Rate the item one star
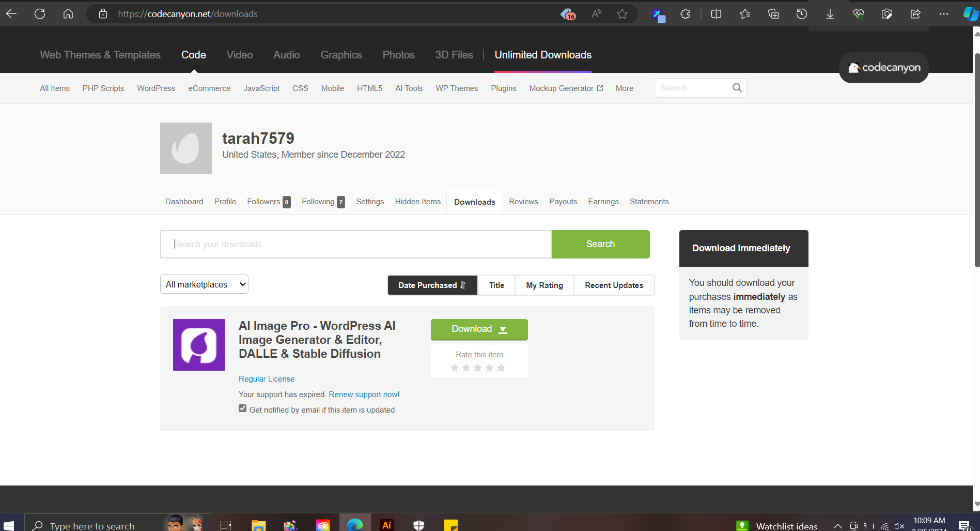Screen dimensions: 980x531 click(455, 368)
